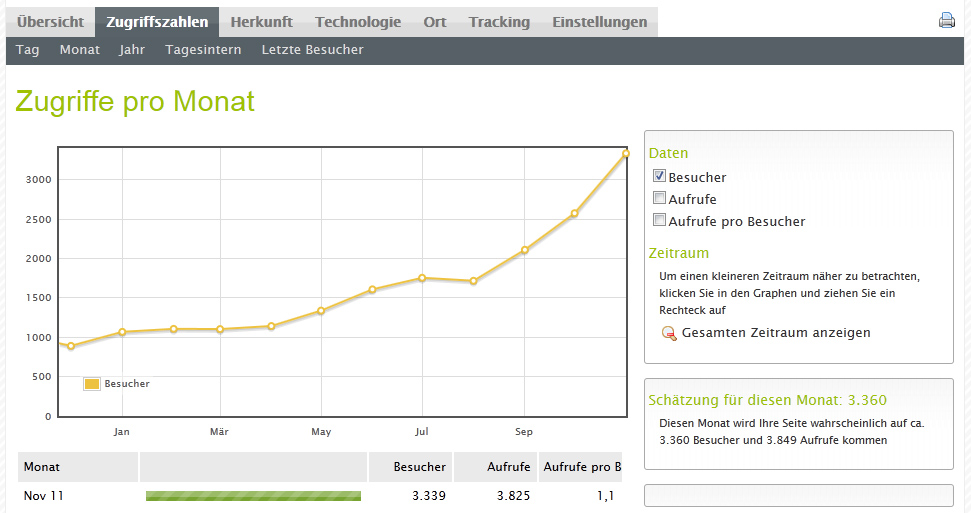Open Letzte Besucher submenu item
Image resolution: width=971 pixels, height=513 pixels.
point(312,50)
